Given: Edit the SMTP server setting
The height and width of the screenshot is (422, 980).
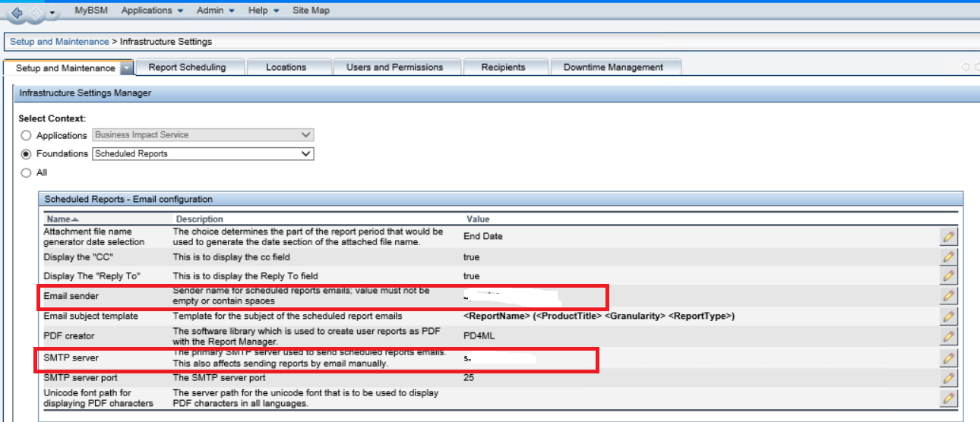Looking at the screenshot, I should click(948, 357).
